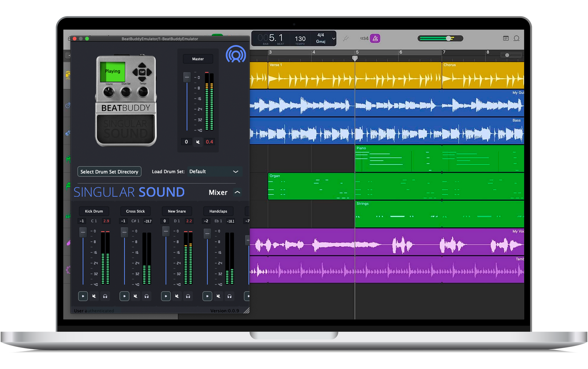Toggle the purple metronome button

pos(375,38)
